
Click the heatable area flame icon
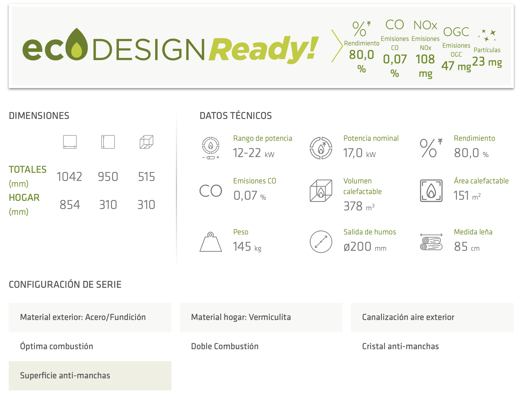coord(431,191)
